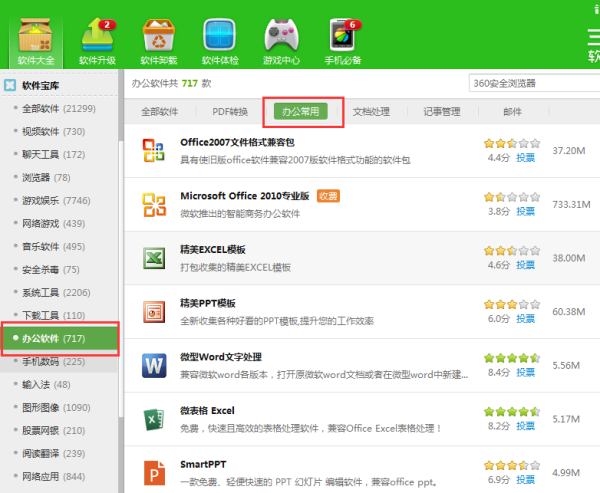Select 图形图像 (1090) category

(x=59, y=408)
